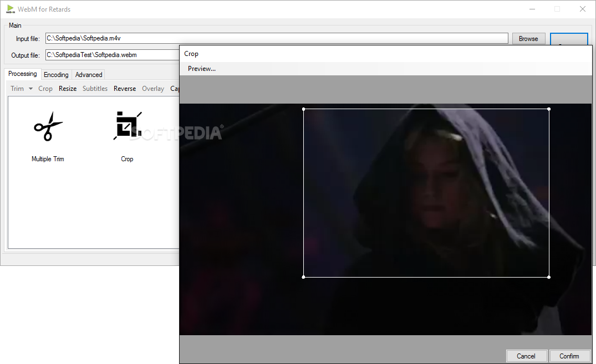
Task: Select the Crop filter icon in list
Action: tap(128, 126)
